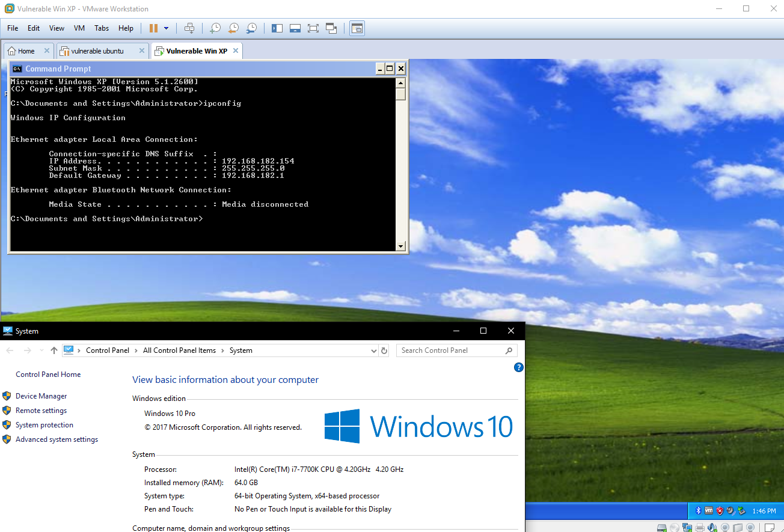Open the VMware Help menu
Image resolution: width=784 pixels, height=532 pixels.
click(126, 28)
